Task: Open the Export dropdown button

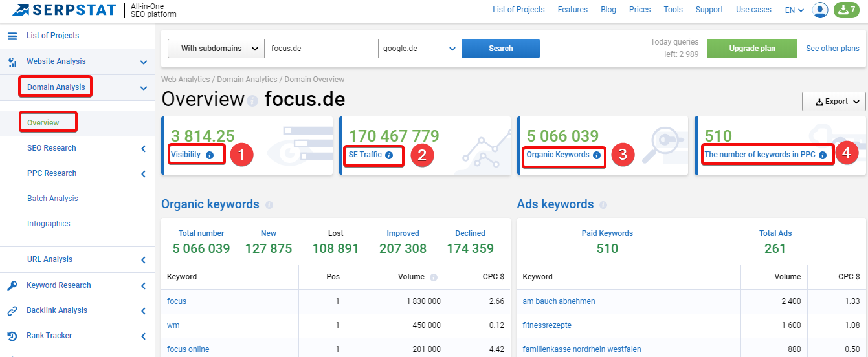Action: pyautogui.click(x=834, y=102)
